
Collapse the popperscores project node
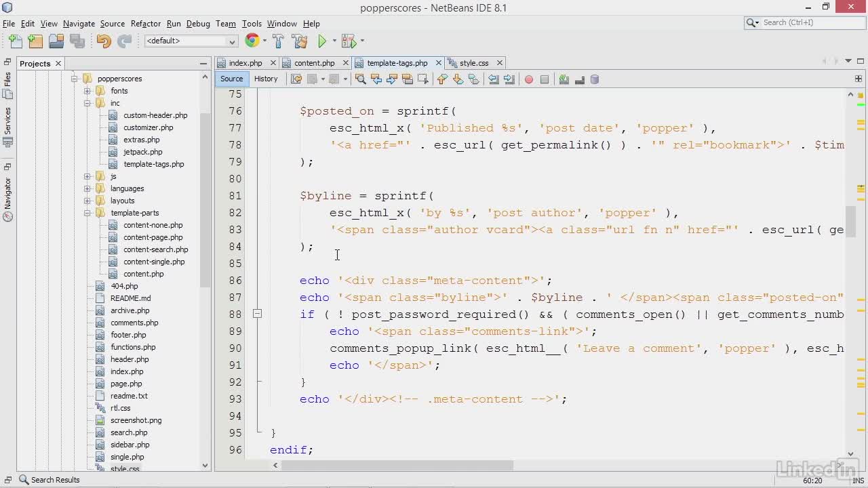pyautogui.click(x=75, y=79)
